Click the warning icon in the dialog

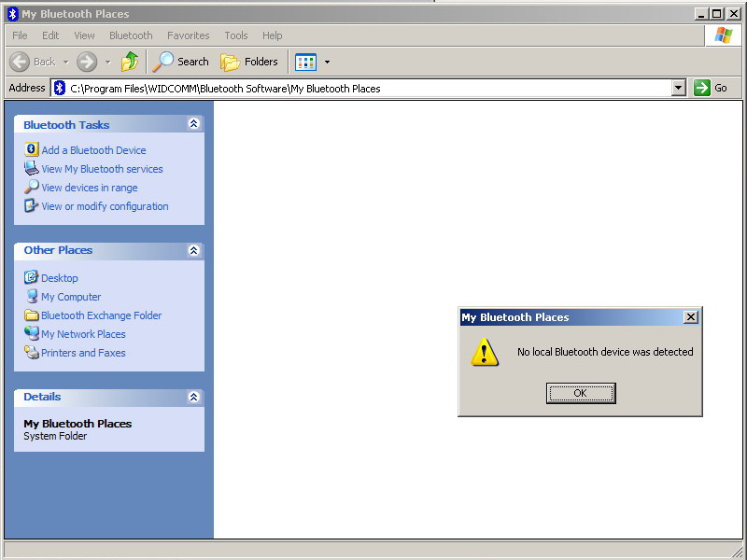tap(485, 352)
